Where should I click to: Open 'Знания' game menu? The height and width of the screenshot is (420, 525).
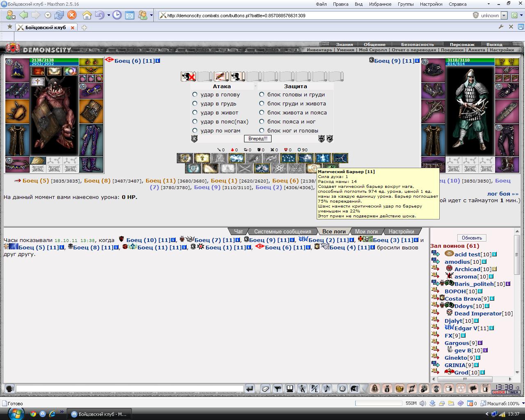[345, 44]
